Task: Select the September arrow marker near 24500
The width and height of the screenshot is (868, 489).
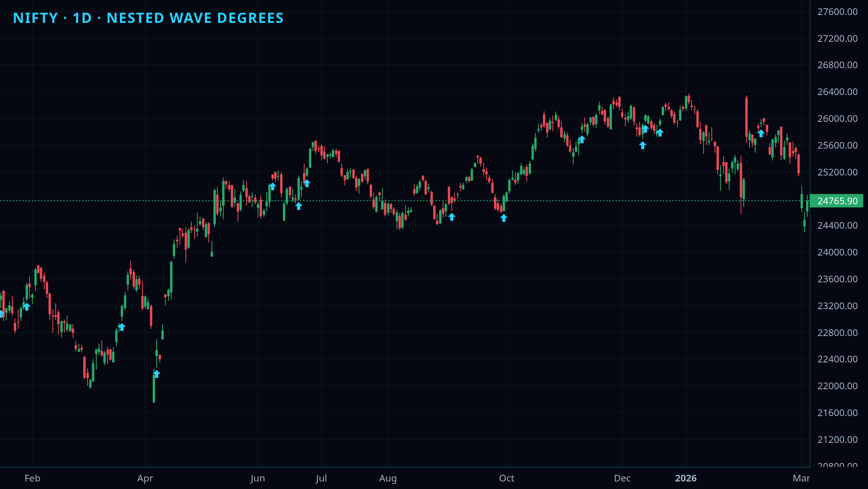Action: click(x=452, y=217)
